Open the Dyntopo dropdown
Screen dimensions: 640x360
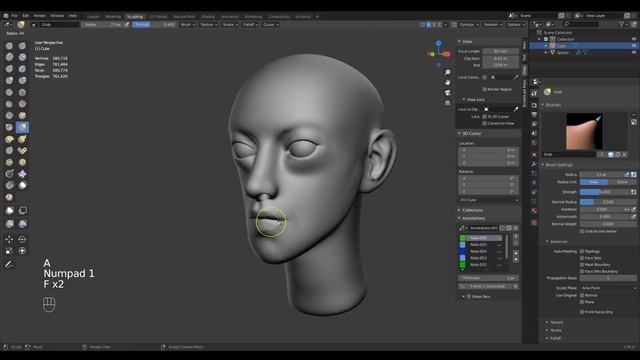coord(469,24)
